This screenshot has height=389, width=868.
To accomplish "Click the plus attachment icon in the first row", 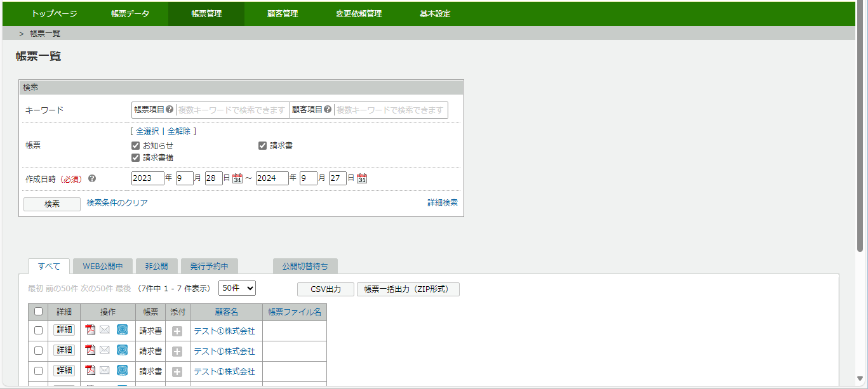I will tap(177, 329).
